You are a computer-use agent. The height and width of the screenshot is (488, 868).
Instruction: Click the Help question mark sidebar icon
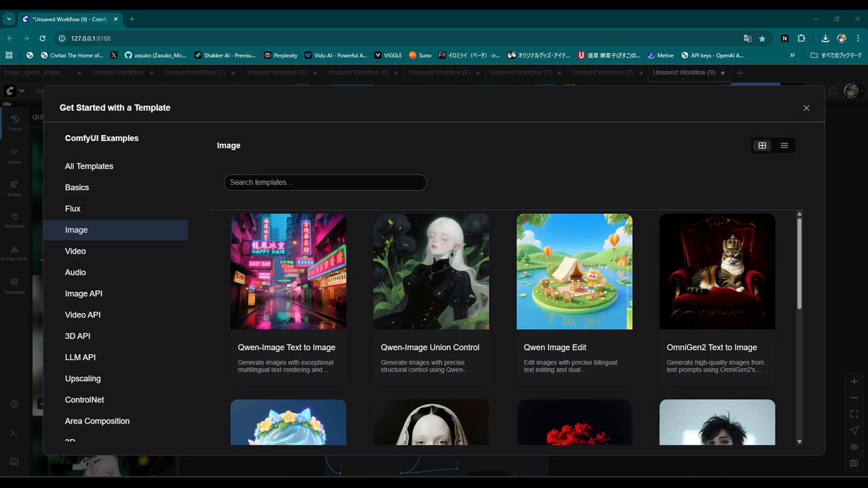coord(14,404)
